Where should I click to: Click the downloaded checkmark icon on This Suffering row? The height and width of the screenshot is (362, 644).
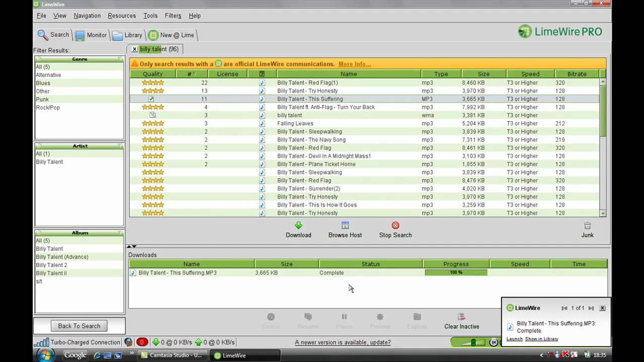coord(151,99)
